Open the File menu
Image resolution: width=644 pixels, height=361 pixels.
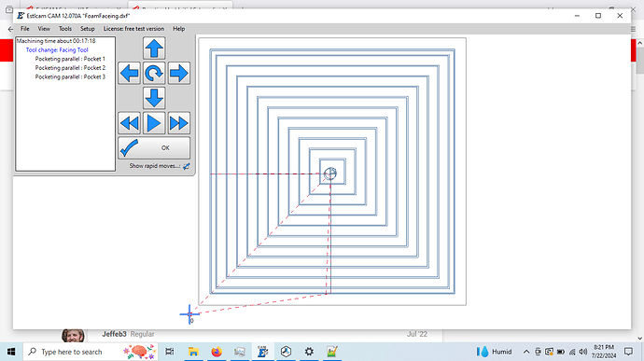[25, 29]
